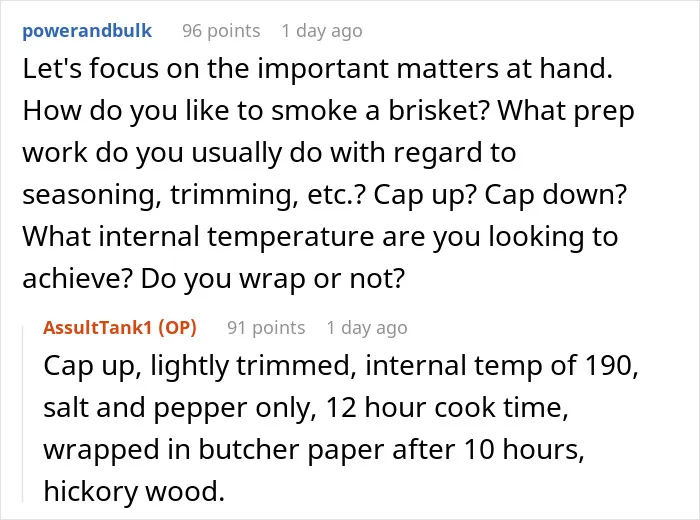Click the reply text 'Cap up, lightly trimmed'
Viewport: 700px width, 520px height.
click(x=200, y=366)
